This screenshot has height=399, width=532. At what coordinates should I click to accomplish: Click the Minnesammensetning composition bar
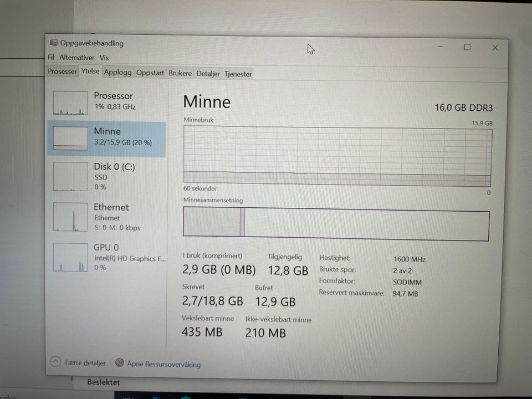pyautogui.click(x=336, y=223)
